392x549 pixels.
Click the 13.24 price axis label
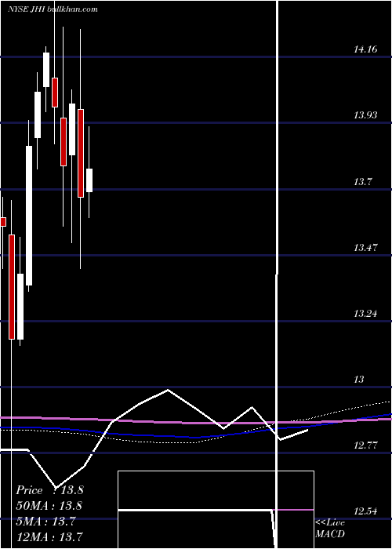point(365,314)
